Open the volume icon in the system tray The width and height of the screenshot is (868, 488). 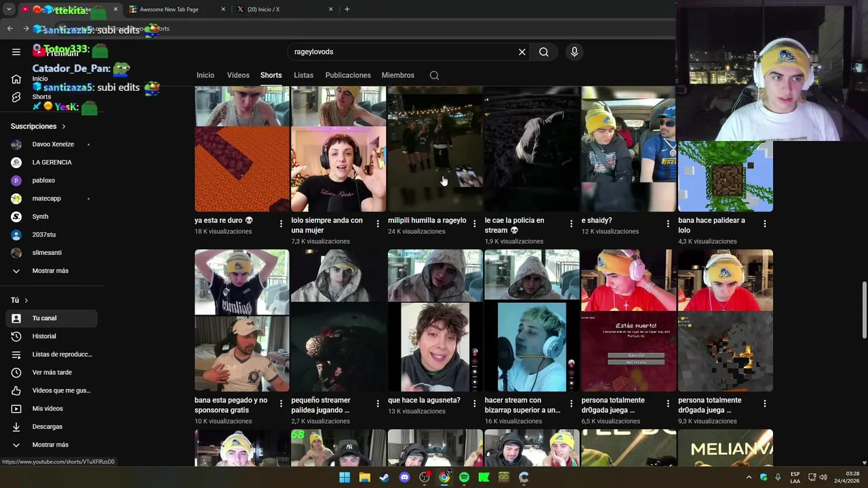[x=823, y=477]
